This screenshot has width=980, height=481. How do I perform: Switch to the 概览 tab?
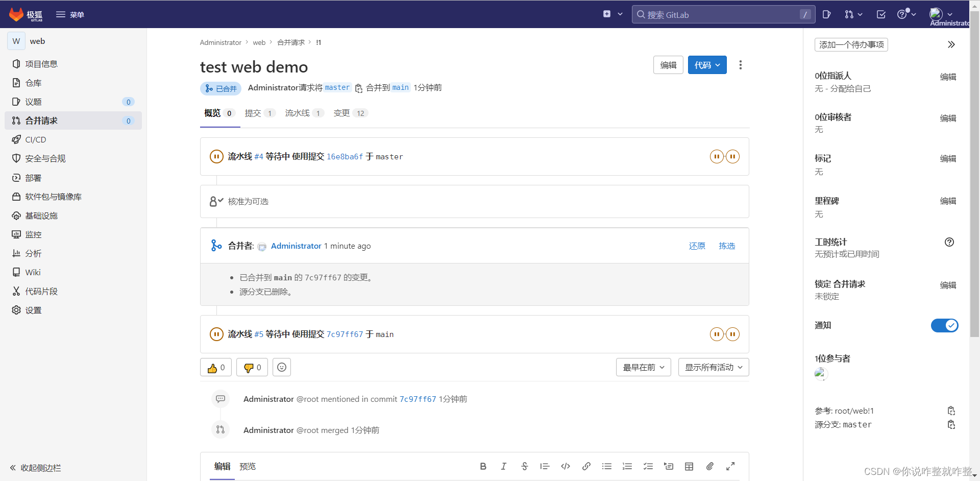219,113
